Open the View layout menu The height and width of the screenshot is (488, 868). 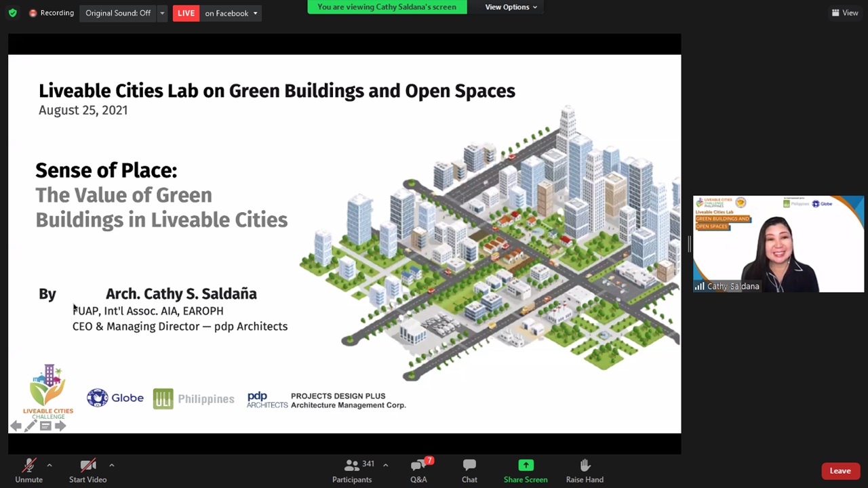point(845,13)
